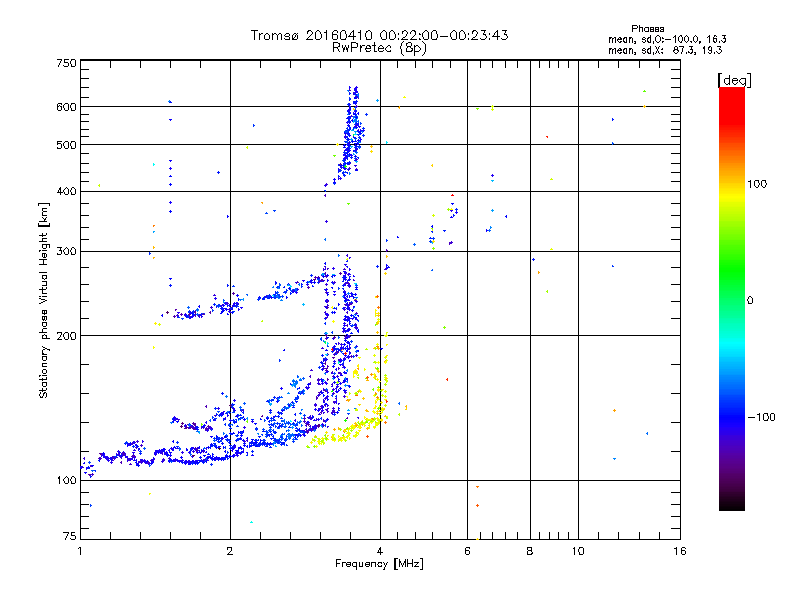Click the [deg] colorbar unit label
800x600 pixels.
(734, 78)
